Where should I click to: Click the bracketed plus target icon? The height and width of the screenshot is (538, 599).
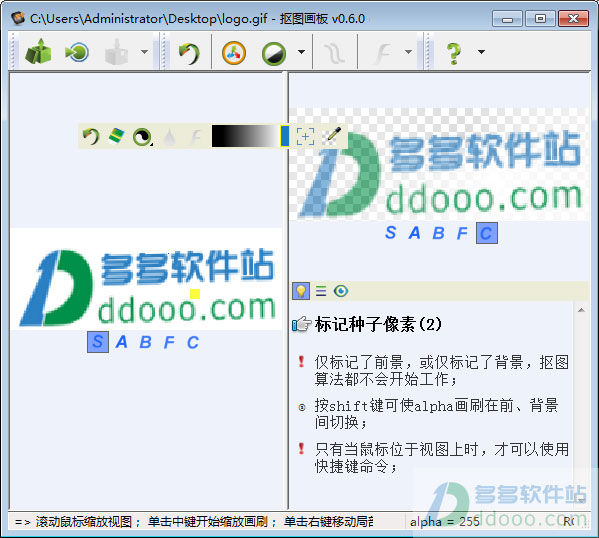306,136
